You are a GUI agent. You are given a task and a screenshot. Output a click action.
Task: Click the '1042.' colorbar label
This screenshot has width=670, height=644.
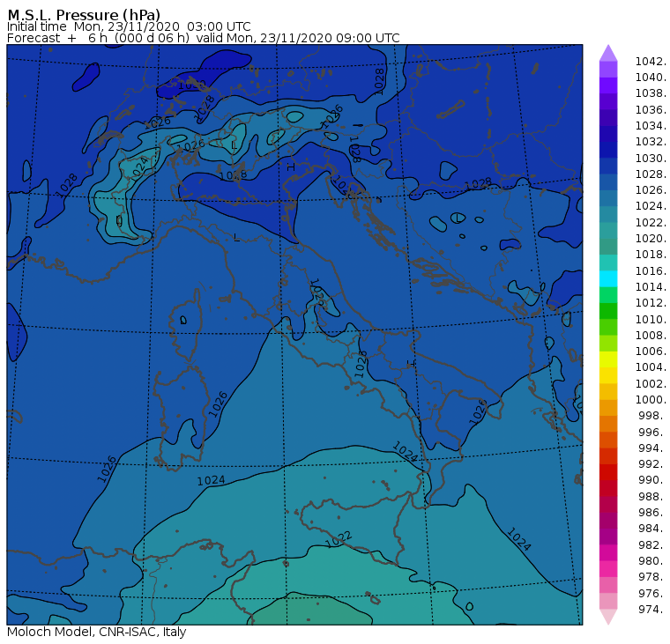tap(651, 62)
